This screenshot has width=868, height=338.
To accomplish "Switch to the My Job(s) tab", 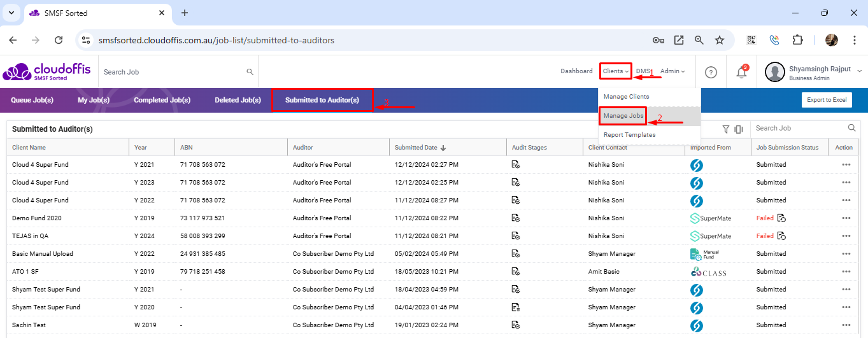I will coord(94,100).
